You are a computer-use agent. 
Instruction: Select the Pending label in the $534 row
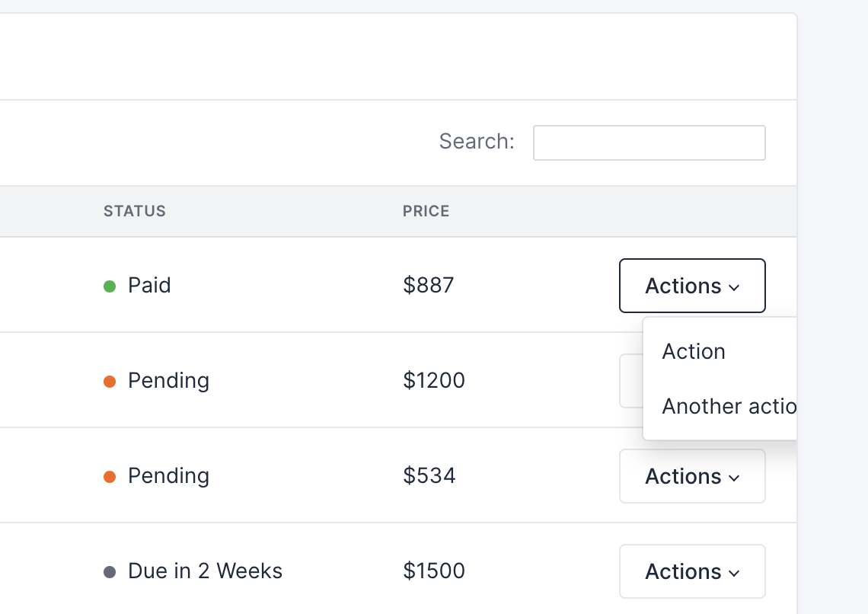[x=168, y=475]
